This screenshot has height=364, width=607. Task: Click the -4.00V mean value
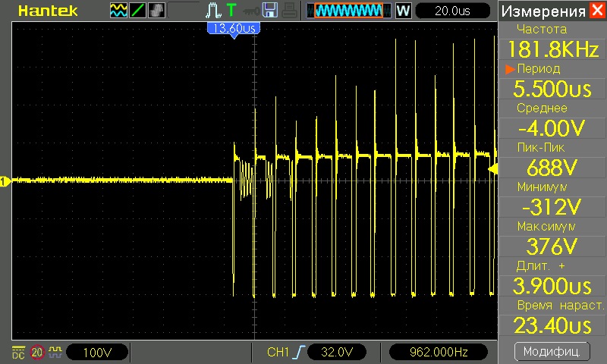coord(552,128)
